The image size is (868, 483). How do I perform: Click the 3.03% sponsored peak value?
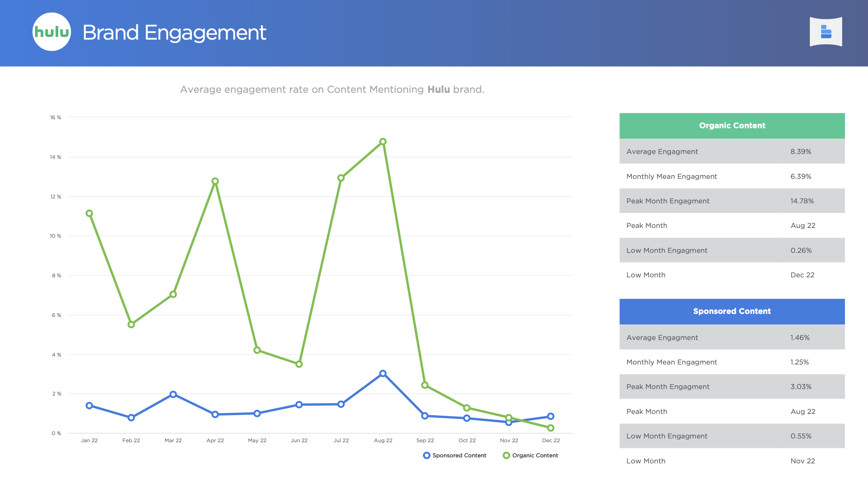801,386
